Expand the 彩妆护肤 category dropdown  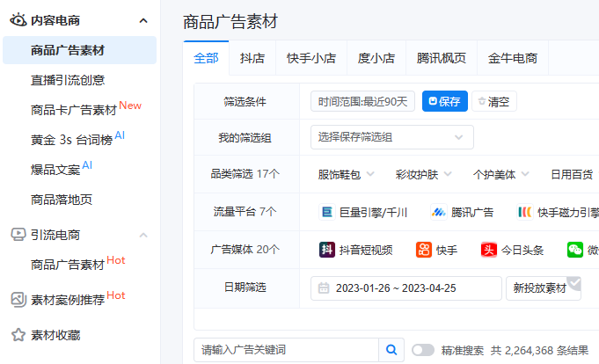point(423,175)
